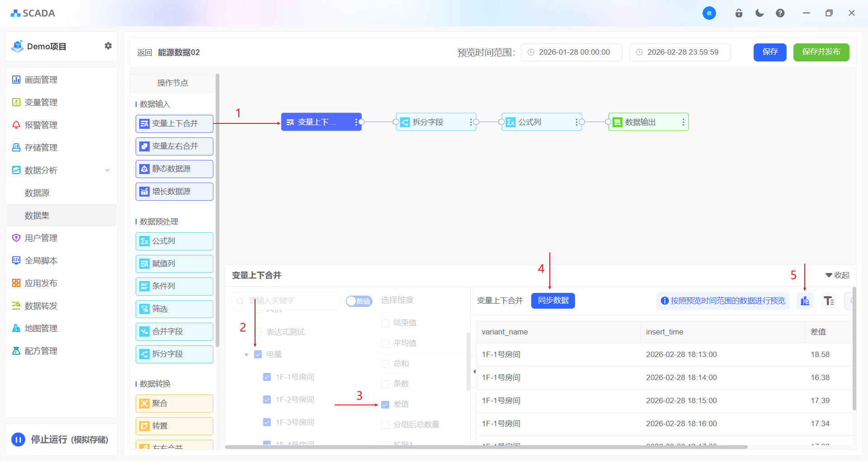Collapse the 数据分析 menu chevron
The image size is (868, 461).
pos(108,170)
